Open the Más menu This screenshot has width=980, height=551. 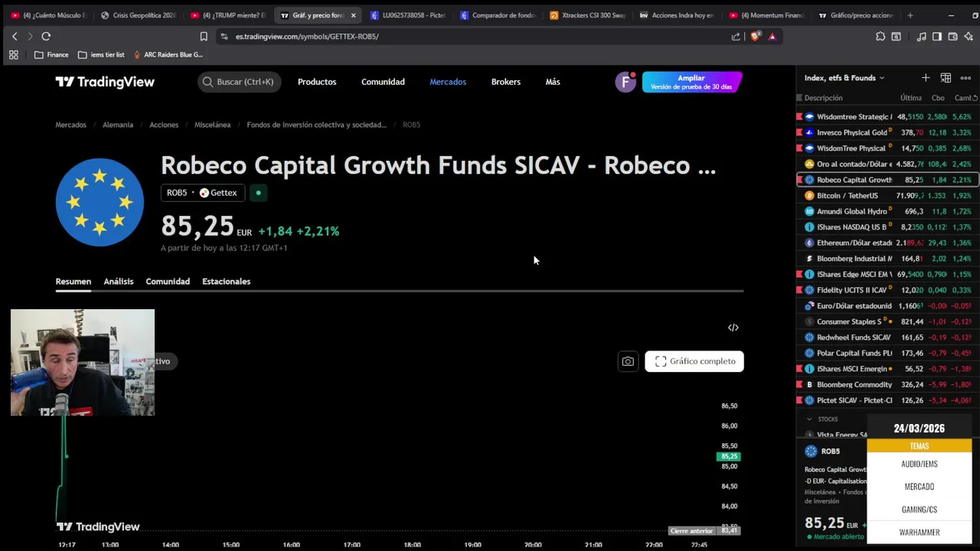(x=553, y=82)
